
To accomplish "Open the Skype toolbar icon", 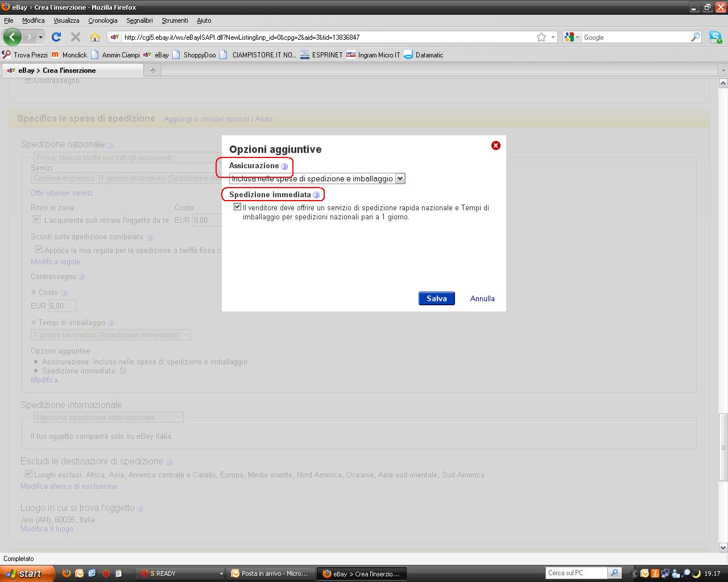I will [x=715, y=38].
